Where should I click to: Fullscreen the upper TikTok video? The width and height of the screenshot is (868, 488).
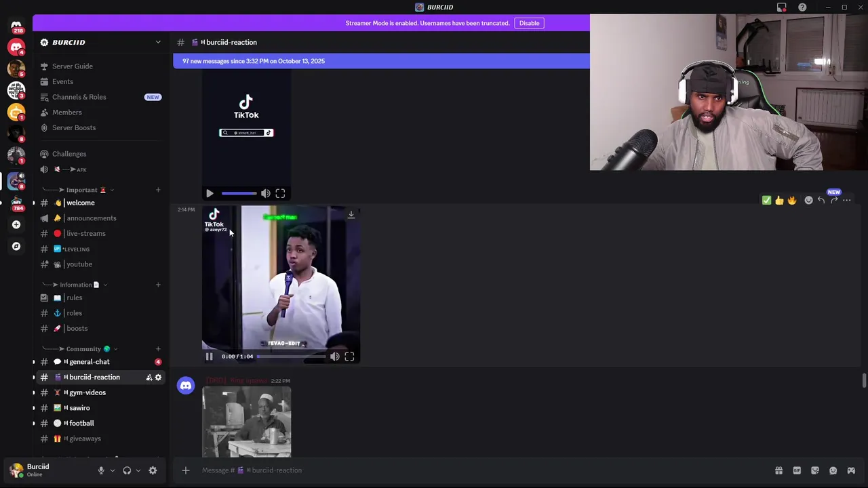tap(280, 194)
